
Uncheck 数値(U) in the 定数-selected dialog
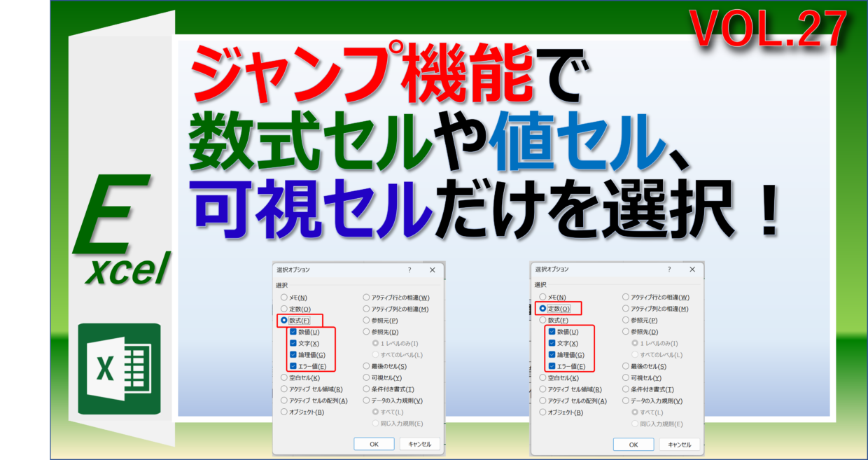click(552, 332)
